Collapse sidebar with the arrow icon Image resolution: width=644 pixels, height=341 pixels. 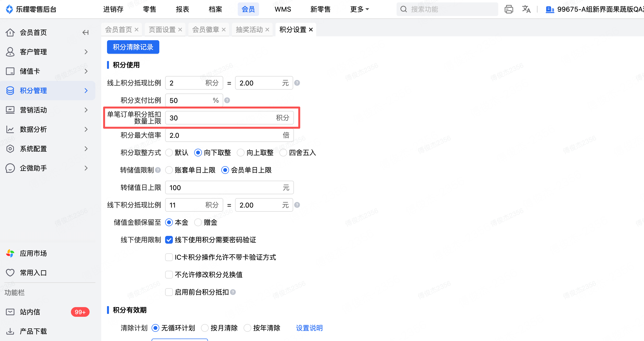[x=85, y=32]
